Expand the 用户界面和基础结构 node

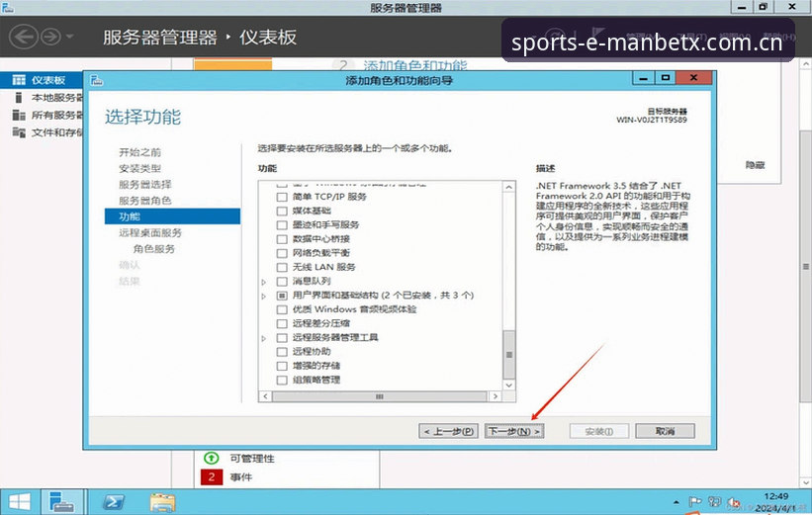264,297
